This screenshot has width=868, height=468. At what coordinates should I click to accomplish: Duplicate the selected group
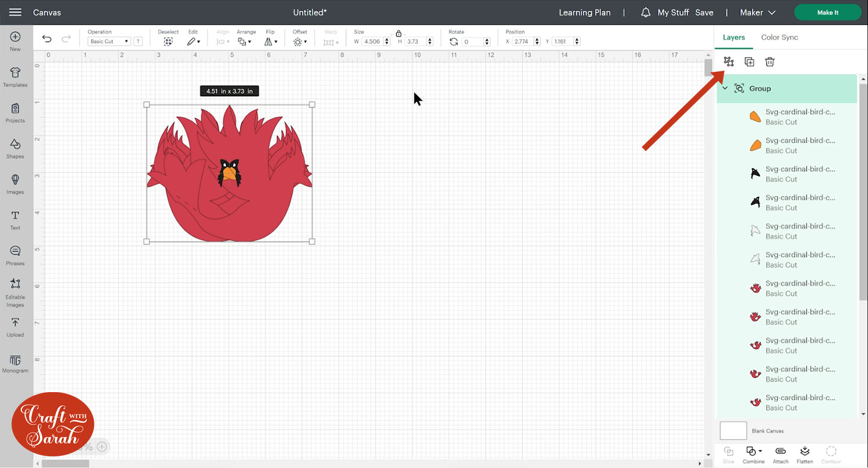coord(749,61)
